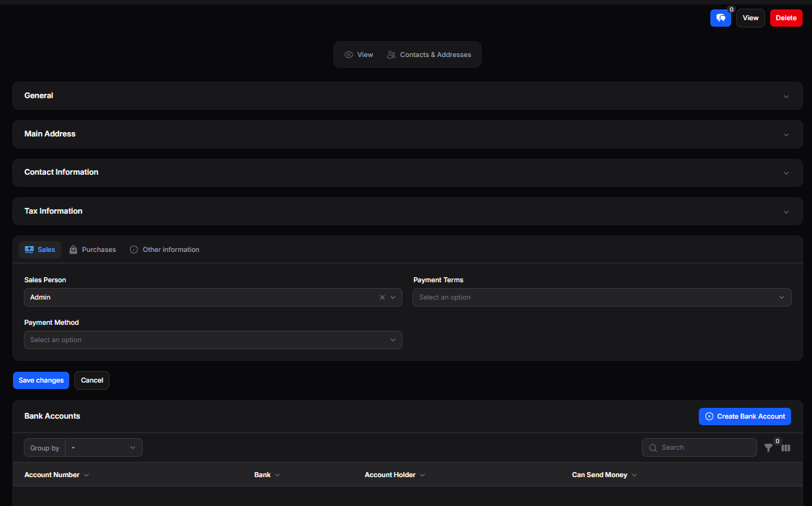Open the chat messages icon button

tap(720, 18)
